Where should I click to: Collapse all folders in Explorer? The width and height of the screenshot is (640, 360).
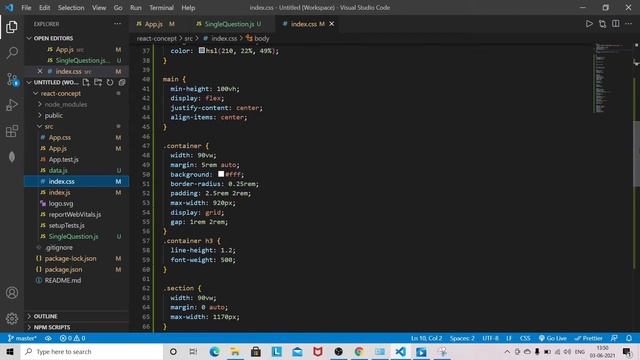[122, 82]
